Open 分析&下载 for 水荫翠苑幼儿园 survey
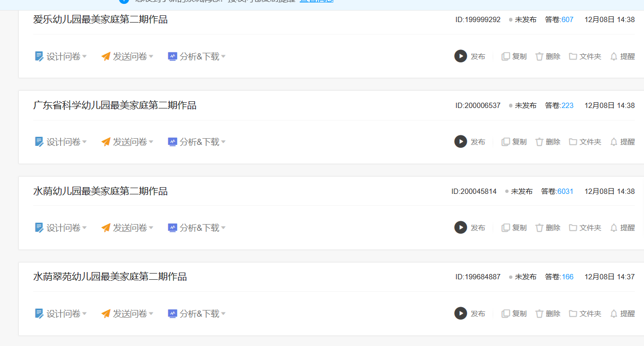 [196, 314]
